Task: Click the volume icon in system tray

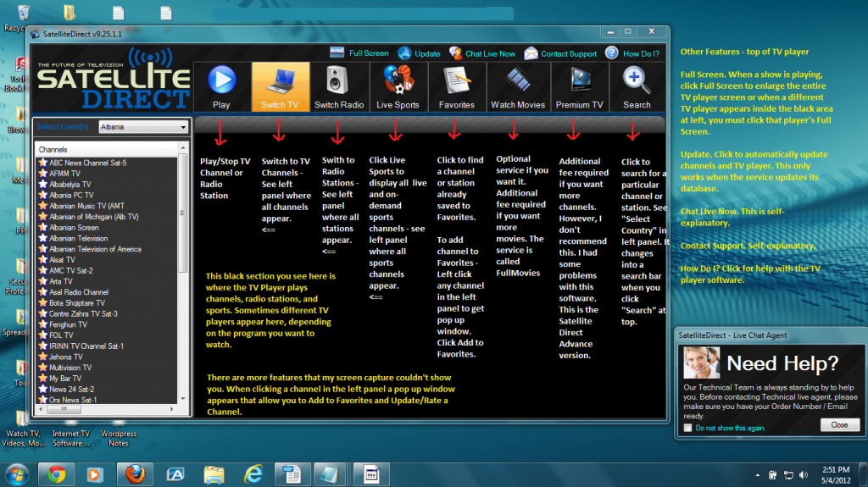Action: pos(804,475)
